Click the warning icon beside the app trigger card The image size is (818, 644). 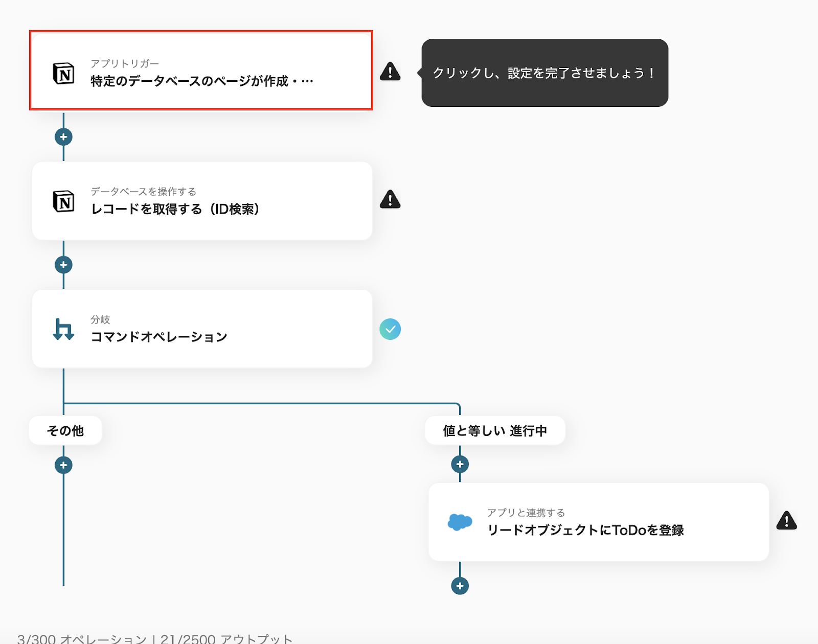coord(390,71)
